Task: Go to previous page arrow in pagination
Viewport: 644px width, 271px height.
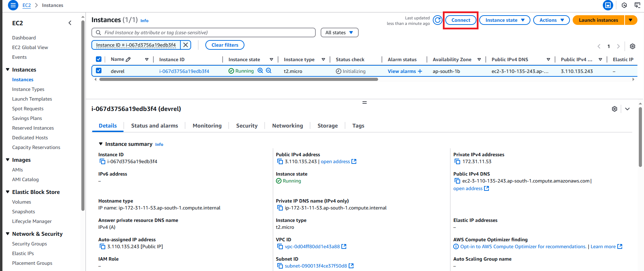Action: (599, 46)
